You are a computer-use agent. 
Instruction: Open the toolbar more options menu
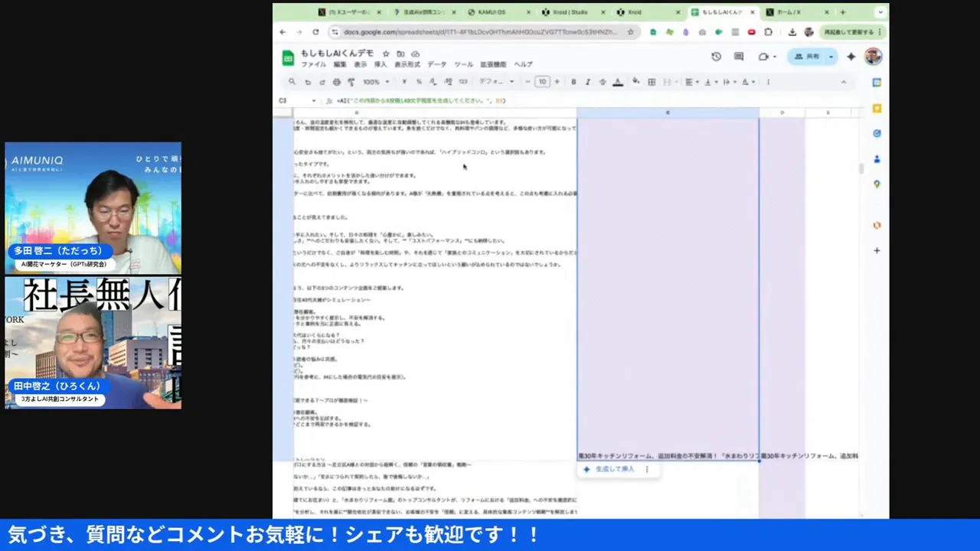tap(768, 82)
